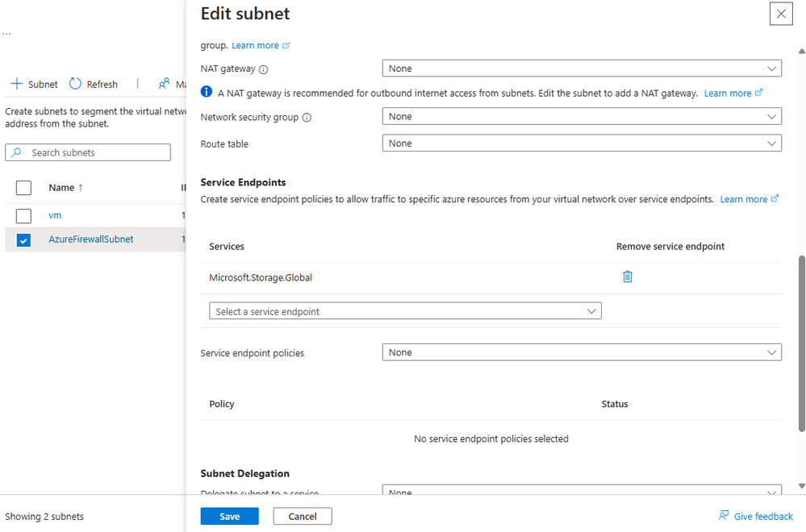Click the Refresh icon
This screenshot has width=806, height=532.
coord(76,84)
